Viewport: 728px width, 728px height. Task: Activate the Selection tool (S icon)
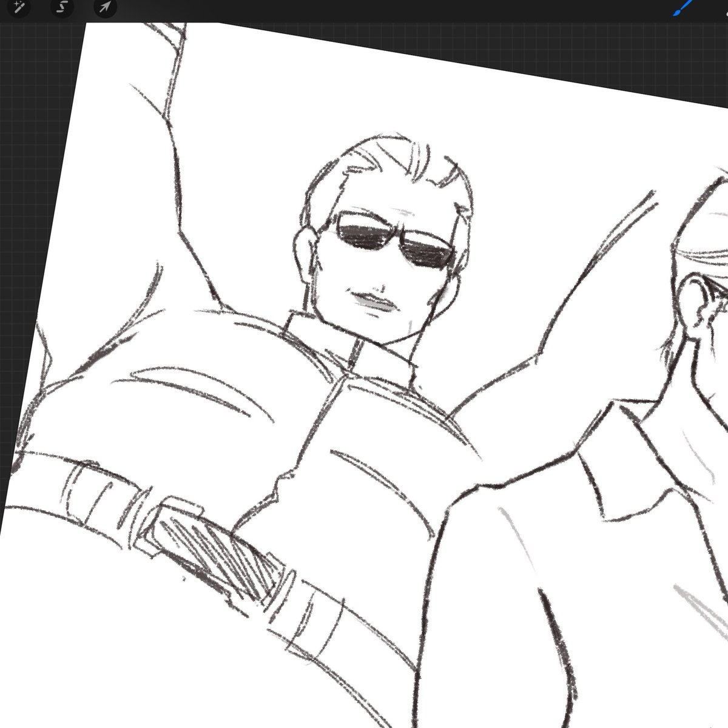(x=61, y=8)
